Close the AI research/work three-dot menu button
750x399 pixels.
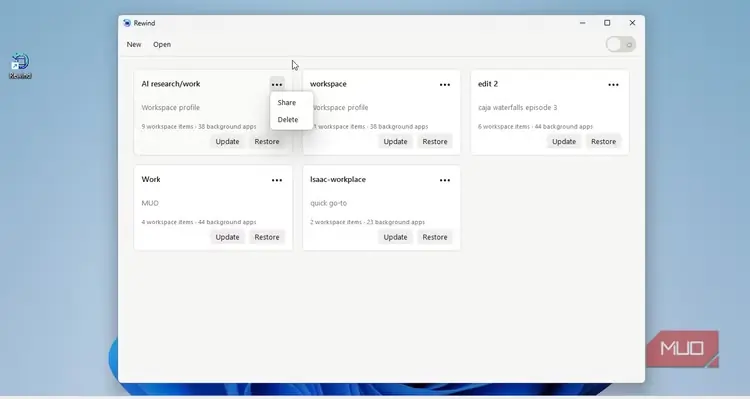pyautogui.click(x=277, y=84)
